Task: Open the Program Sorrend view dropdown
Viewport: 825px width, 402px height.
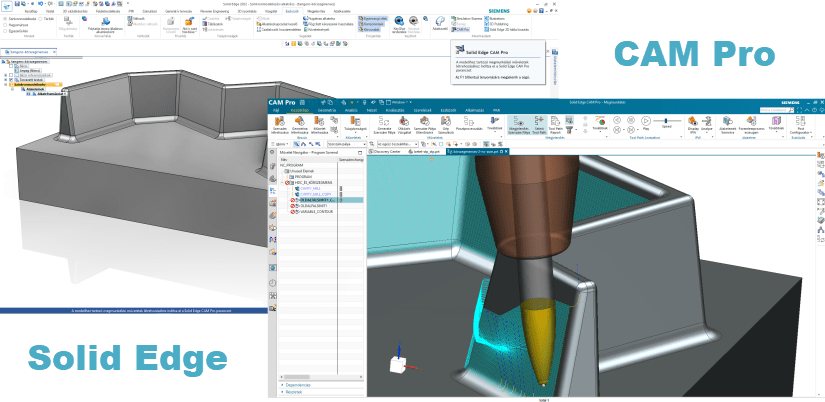Action: point(346,144)
